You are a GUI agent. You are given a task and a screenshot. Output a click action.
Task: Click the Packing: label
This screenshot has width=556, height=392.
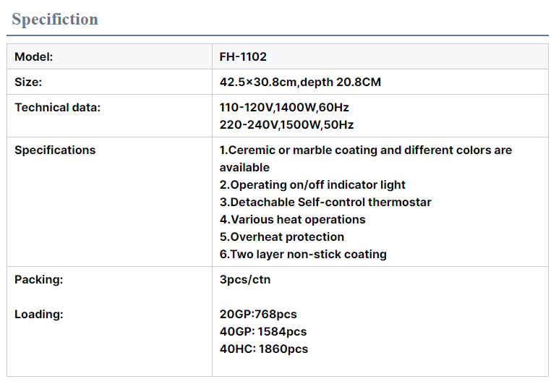click(x=38, y=280)
